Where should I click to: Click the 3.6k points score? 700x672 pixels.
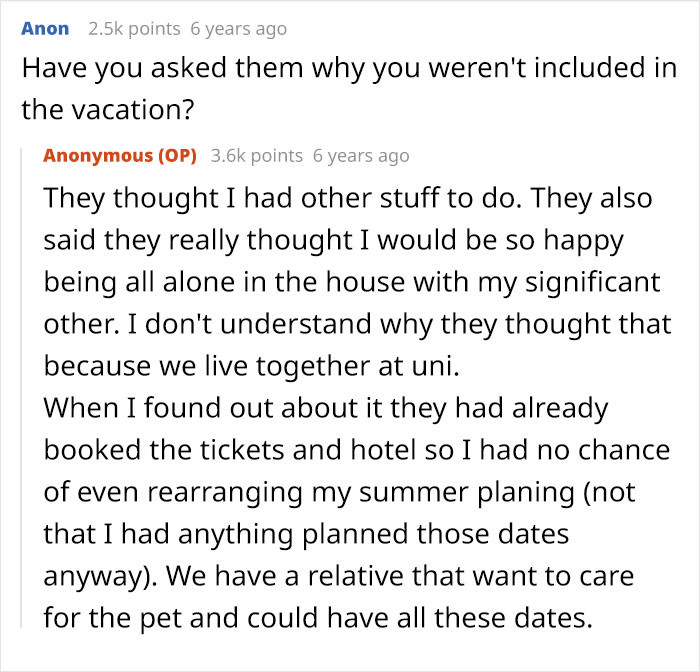coord(257,156)
